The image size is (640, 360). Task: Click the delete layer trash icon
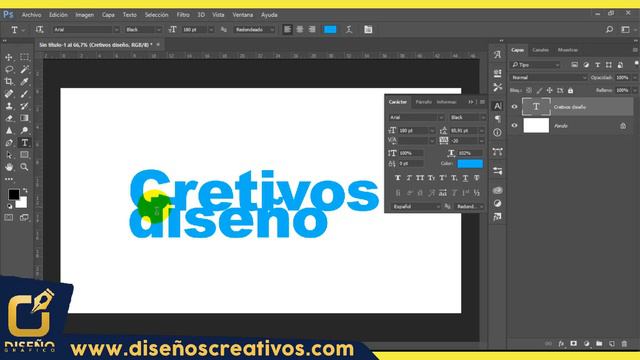[x=624, y=344]
